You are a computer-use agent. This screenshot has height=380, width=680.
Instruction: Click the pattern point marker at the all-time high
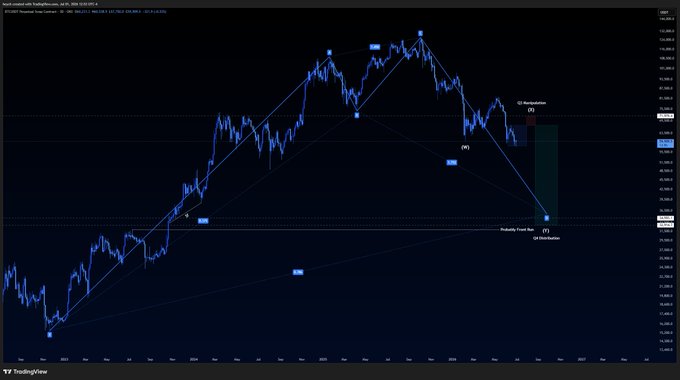(420, 33)
